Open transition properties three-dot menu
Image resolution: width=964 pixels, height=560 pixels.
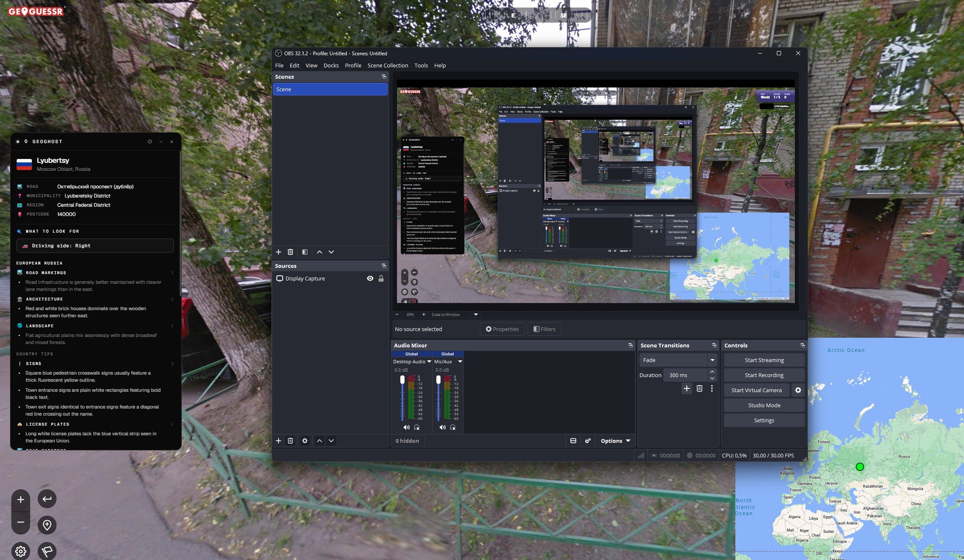(x=711, y=388)
